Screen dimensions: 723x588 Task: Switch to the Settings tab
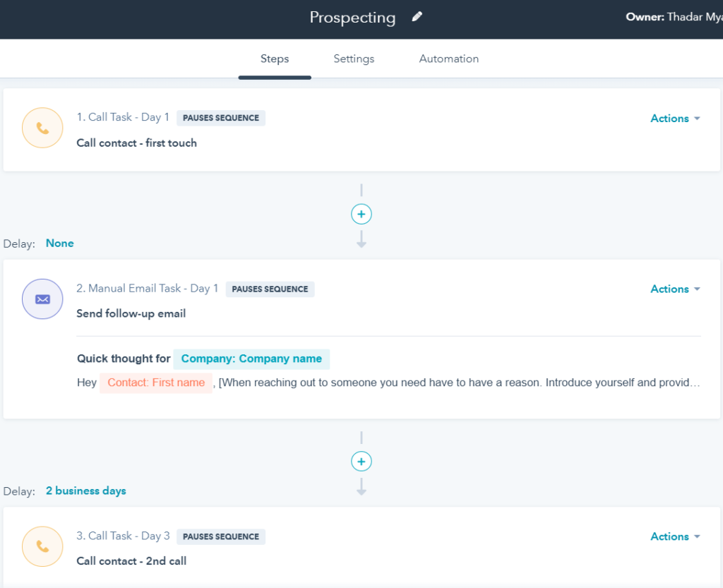point(354,59)
